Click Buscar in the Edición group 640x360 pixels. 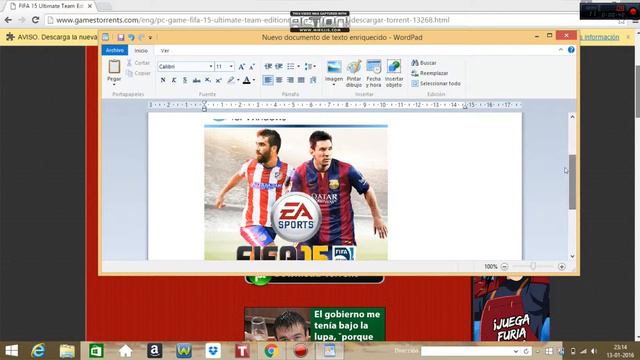[x=424, y=63]
